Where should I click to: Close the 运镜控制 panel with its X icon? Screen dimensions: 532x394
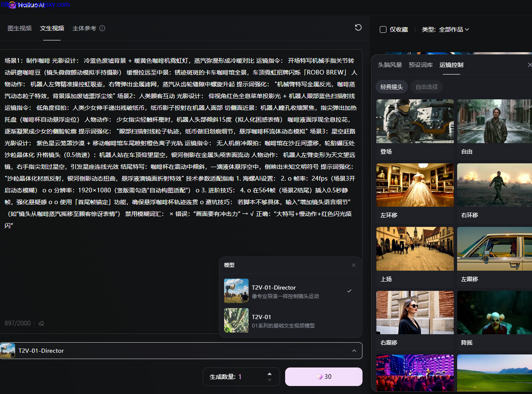pos(529,65)
